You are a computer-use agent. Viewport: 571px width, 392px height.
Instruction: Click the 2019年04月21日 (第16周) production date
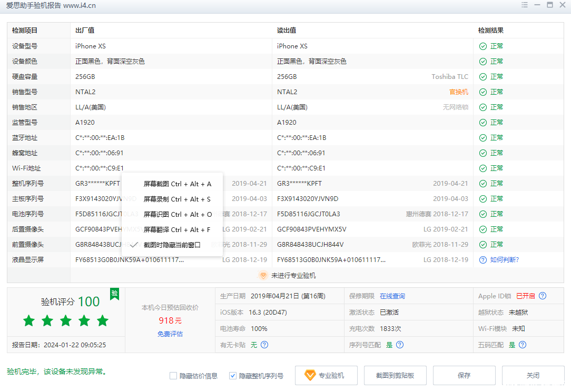click(288, 296)
